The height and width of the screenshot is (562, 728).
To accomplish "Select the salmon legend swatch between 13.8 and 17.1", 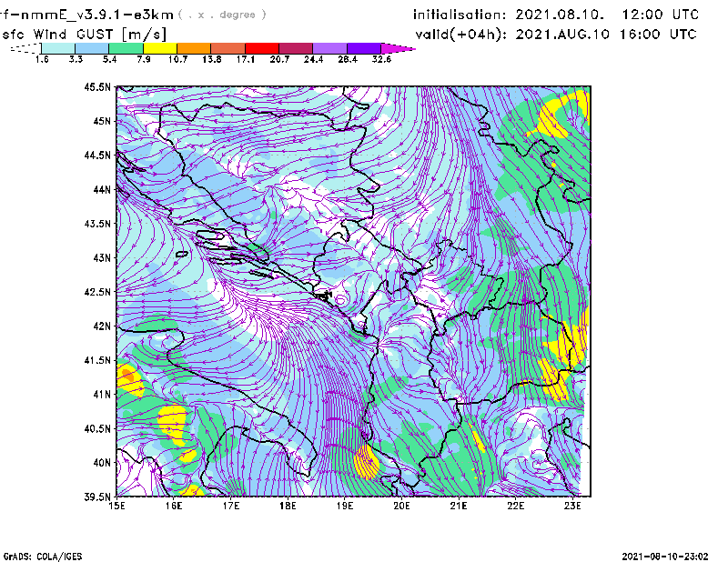I will click(228, 48).
